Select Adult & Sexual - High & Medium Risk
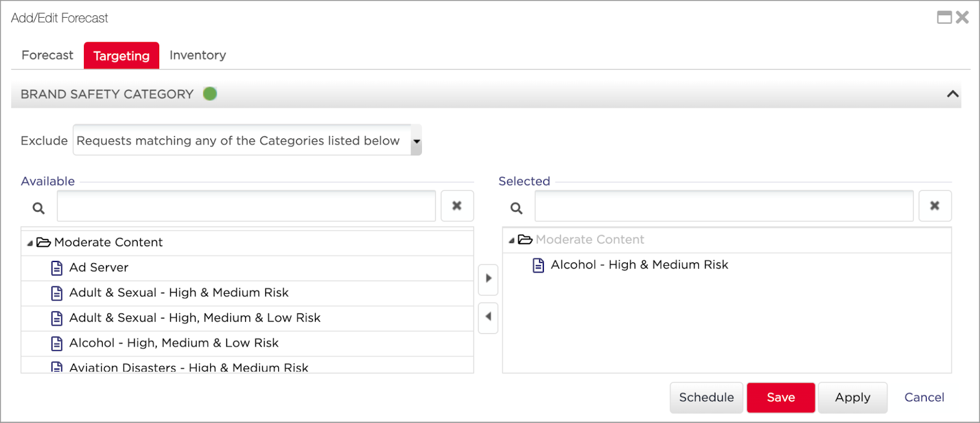Screen dimensions: 980x423 pyautogui.click(x=178, y=293)
